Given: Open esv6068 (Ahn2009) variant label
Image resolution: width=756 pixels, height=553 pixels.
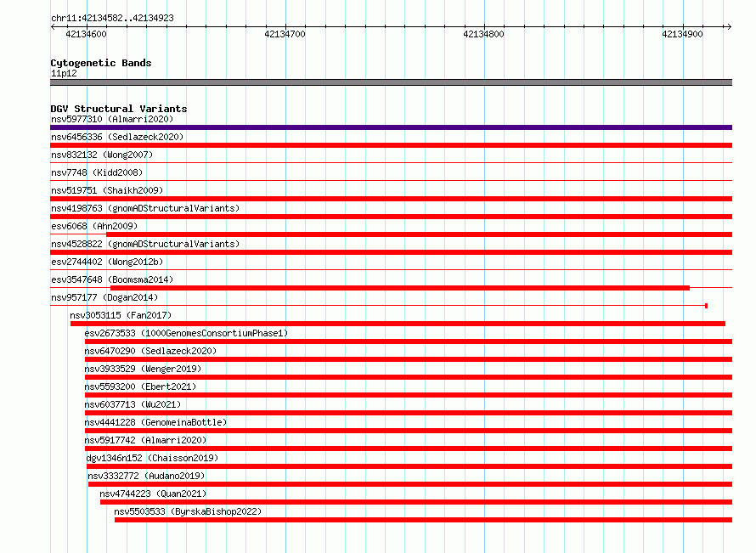Looking at the screenshot, I should pyautogui.click(x=94, y=226).
